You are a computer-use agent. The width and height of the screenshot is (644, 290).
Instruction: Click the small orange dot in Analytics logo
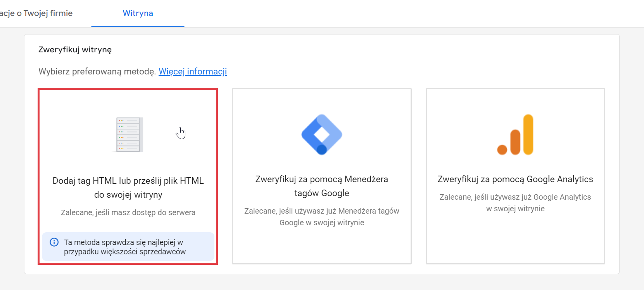[x=502, y=149]
